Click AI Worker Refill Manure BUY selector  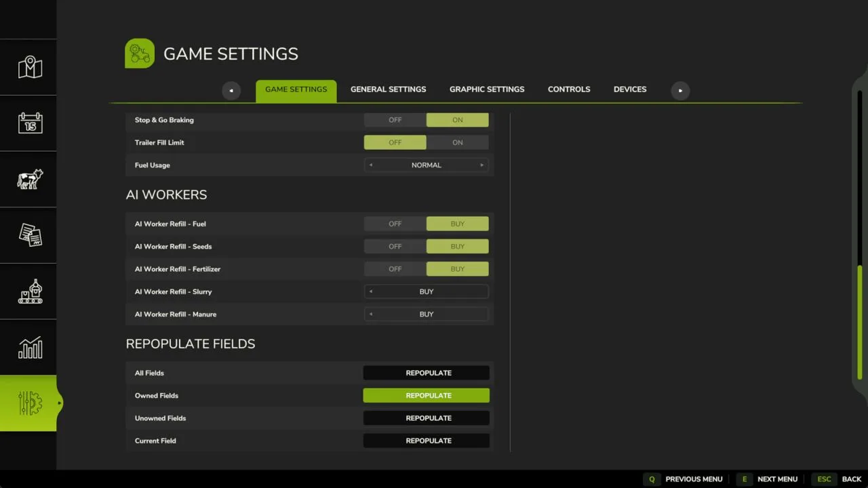tap(427, 314)
